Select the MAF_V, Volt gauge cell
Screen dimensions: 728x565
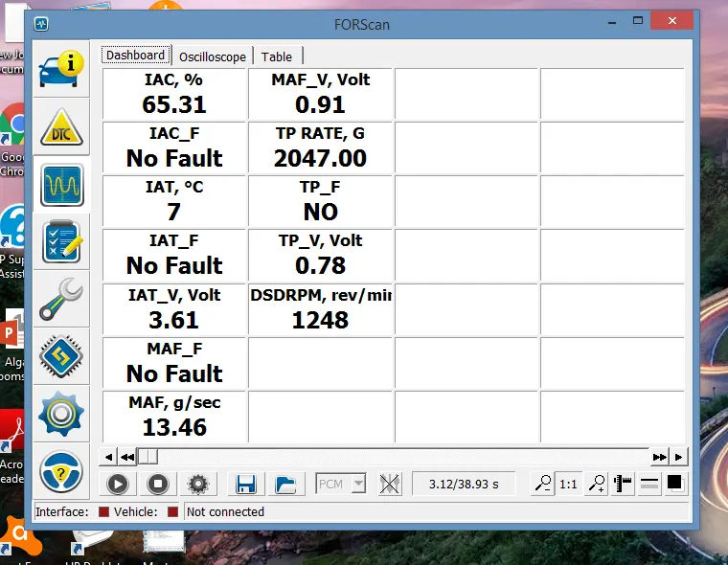tap(320, 94)
